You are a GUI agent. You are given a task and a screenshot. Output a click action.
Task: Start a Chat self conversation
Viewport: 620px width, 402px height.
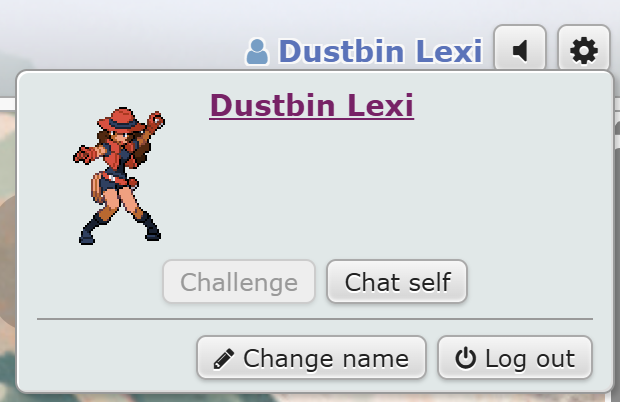coord(397,281)
